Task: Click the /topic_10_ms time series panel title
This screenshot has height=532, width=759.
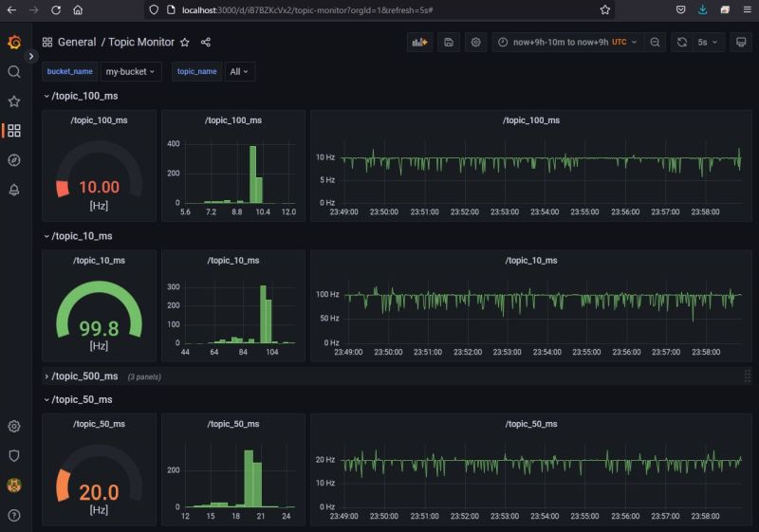Action: 531,261
